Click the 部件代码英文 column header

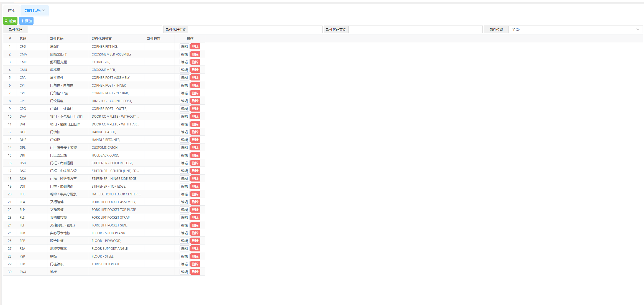pyautogui.click(x=102, y=39)
